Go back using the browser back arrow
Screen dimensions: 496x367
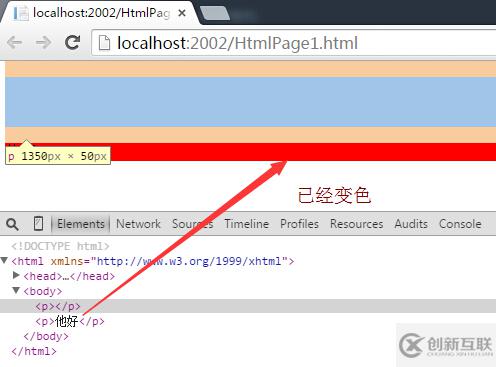pyautogui.click(x=15, y=43)
